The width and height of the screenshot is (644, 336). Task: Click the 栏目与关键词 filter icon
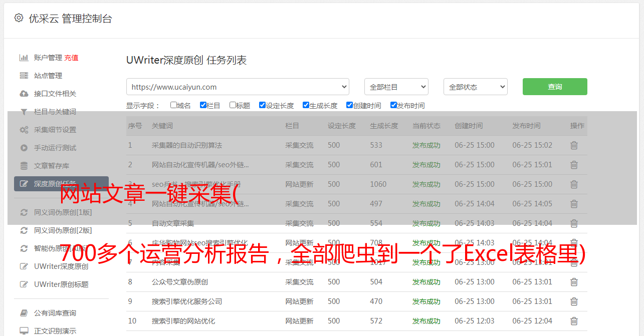(24, 112)
